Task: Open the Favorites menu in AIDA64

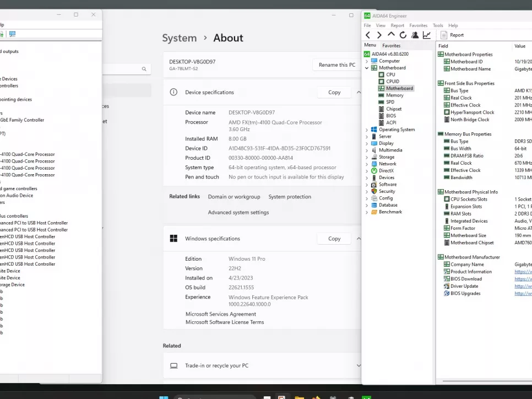Action: pyautogui.click(x=418, y=25)
